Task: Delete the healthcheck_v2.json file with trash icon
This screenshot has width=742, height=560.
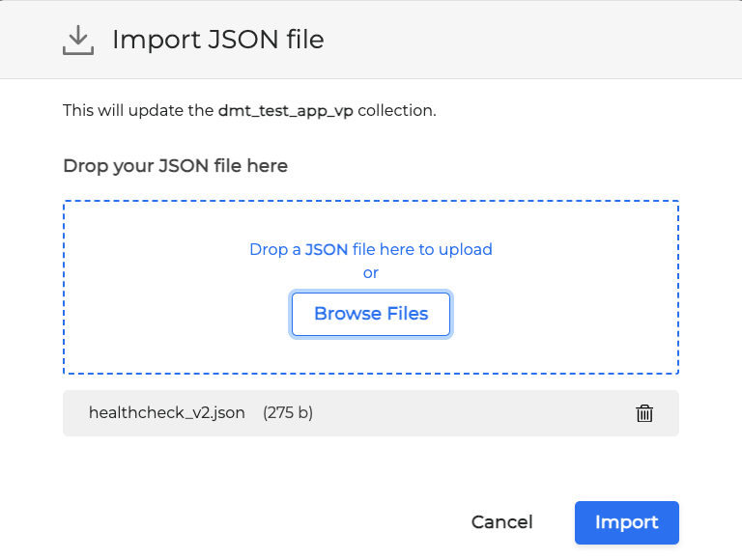Action: tap(644, 413)
